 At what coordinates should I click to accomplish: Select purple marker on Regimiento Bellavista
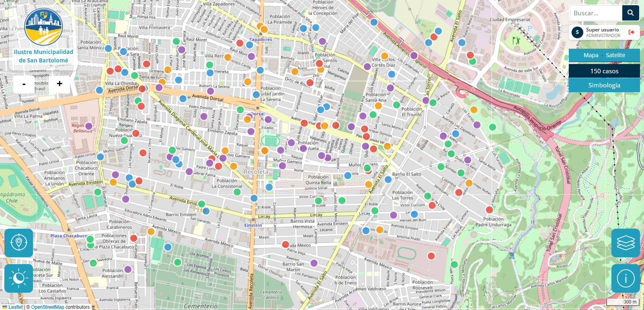click(89, 126)
